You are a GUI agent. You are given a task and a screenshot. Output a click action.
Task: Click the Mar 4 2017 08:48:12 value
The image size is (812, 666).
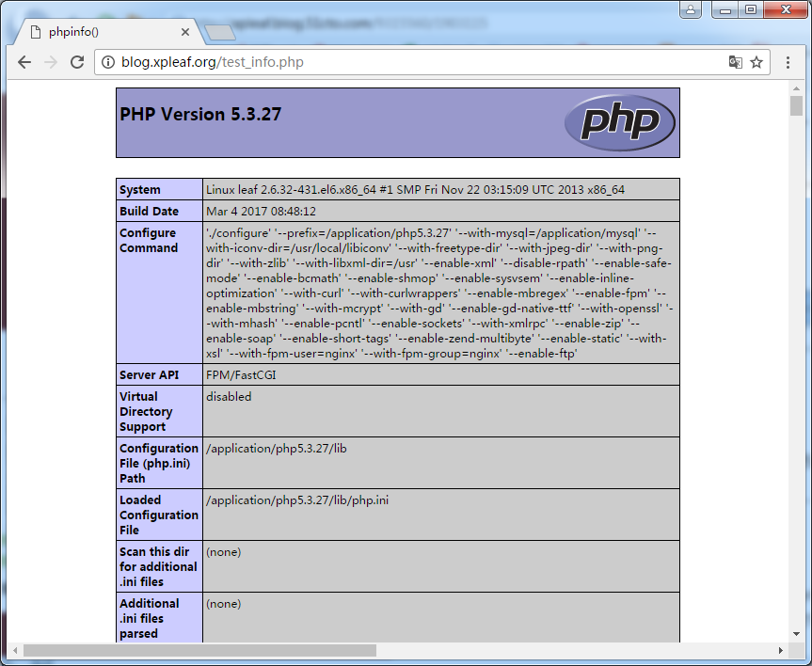pos(261,212)
